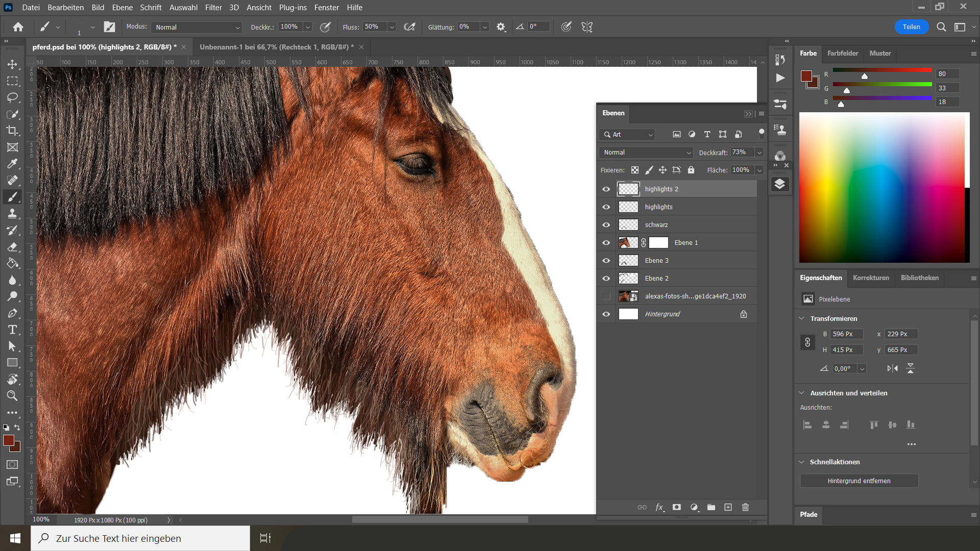The width and height of the screenshot is (980, 551).
Task: Select the Crop tool
Action: point(12,131)
